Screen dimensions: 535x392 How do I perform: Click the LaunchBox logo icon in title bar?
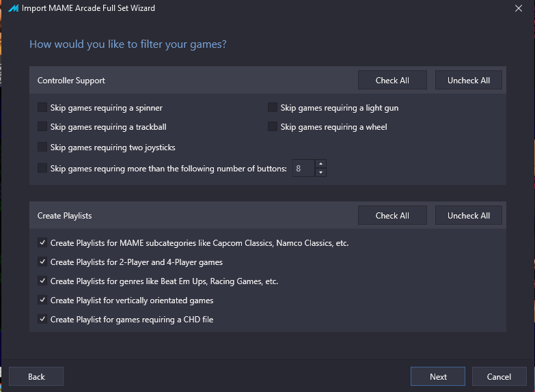click(12, 8)
